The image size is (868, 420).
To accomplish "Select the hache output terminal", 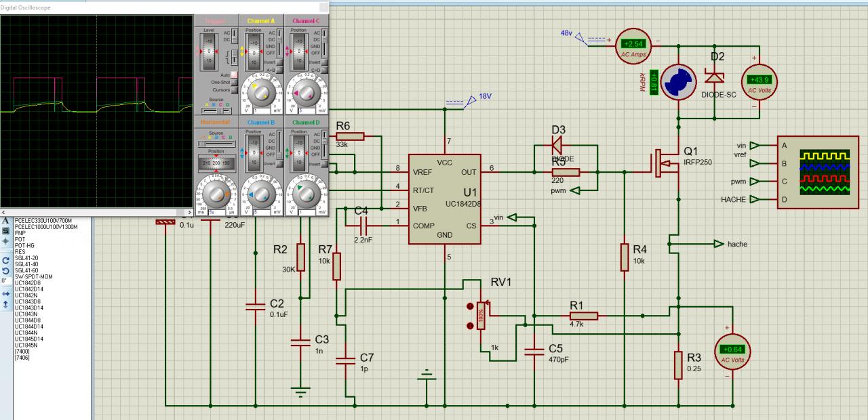I will click(x=719, y=244).
